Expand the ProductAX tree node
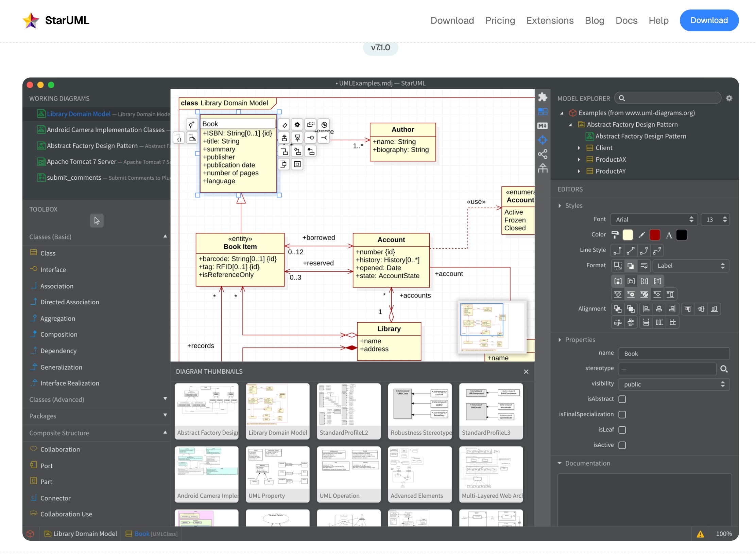Image resolution: width=756 pixels, height=555 pixels. coord(579,159)
